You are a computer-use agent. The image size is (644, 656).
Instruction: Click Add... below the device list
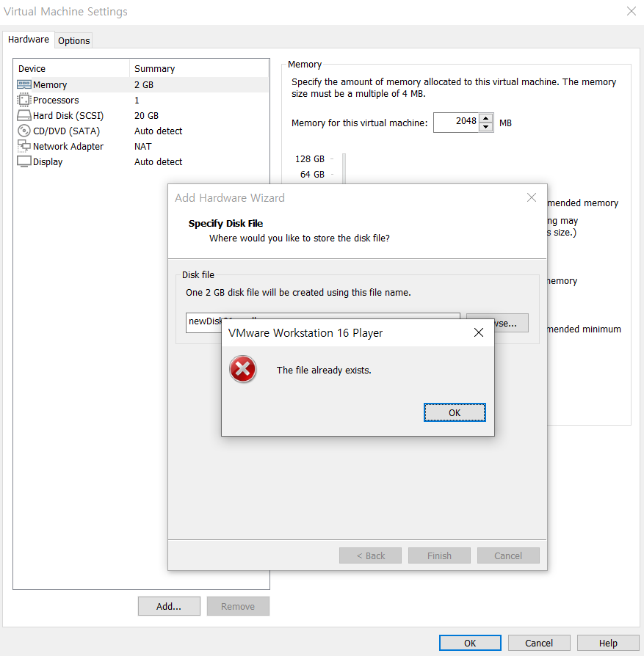coord(169,606)
